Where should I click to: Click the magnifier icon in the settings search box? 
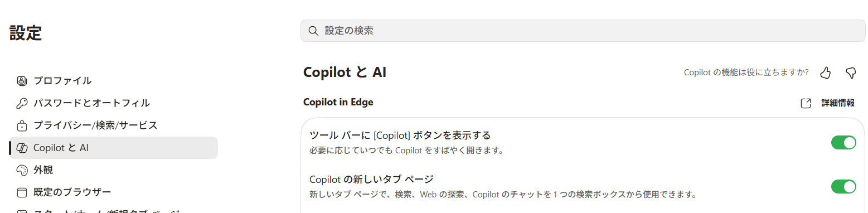click(313, 31)
